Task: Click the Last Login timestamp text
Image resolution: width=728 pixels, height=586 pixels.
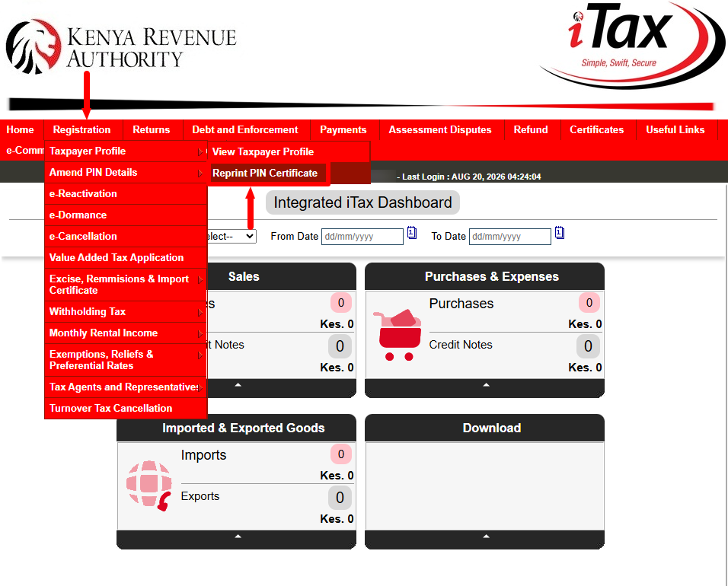Action: pyautogui.click(x=471, y=177)
